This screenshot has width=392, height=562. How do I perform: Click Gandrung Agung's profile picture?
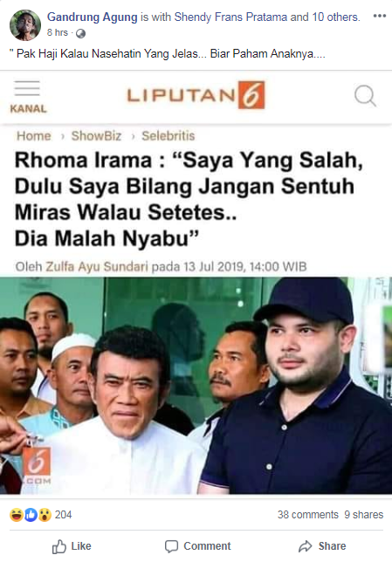point(24,25)
